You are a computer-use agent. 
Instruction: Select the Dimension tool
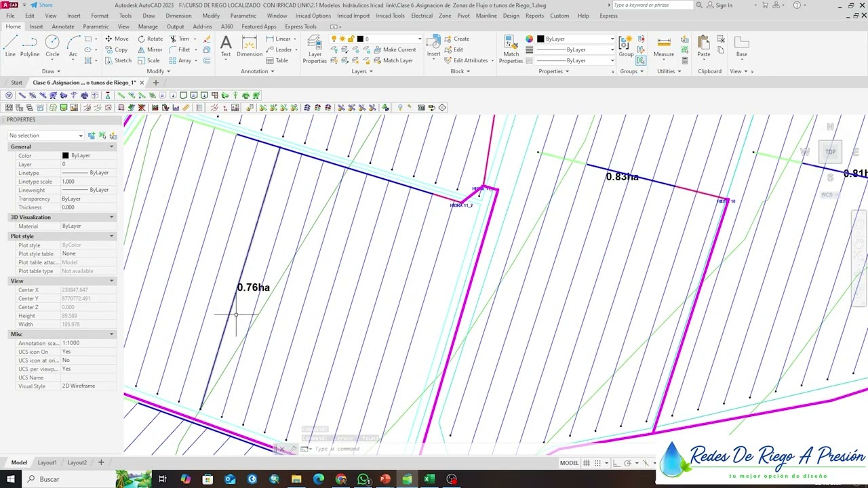click(250, 46)
